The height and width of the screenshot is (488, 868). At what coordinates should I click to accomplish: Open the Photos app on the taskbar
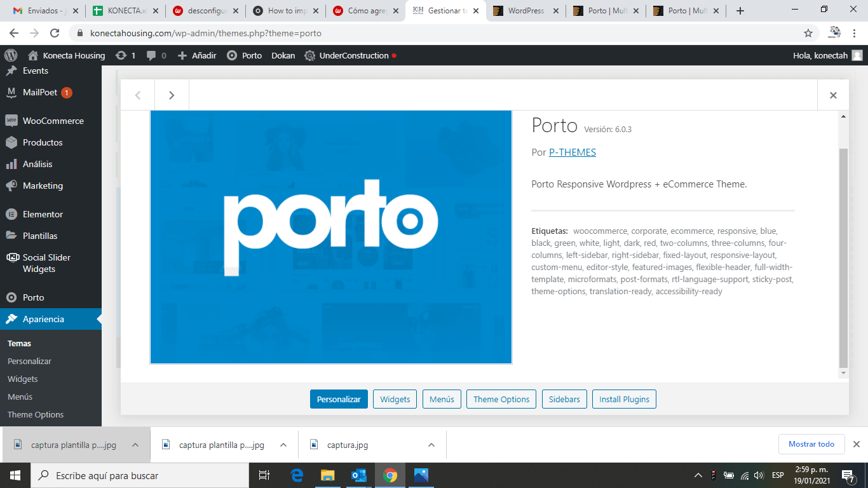tap(421, 475)
